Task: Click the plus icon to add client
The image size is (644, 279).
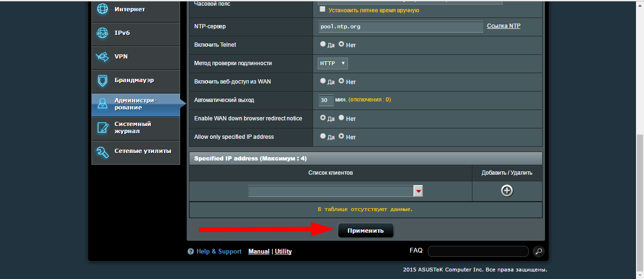Action: (507, 191)
